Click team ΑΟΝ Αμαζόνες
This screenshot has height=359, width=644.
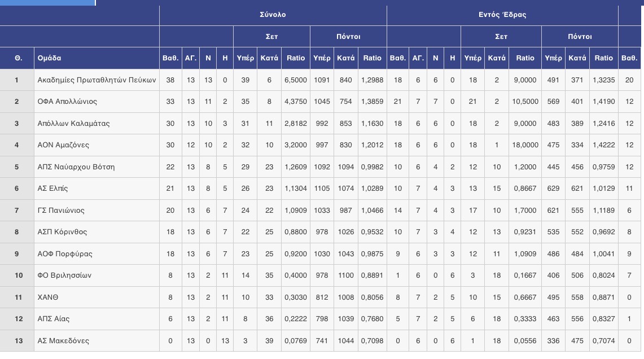pos(63,145)
